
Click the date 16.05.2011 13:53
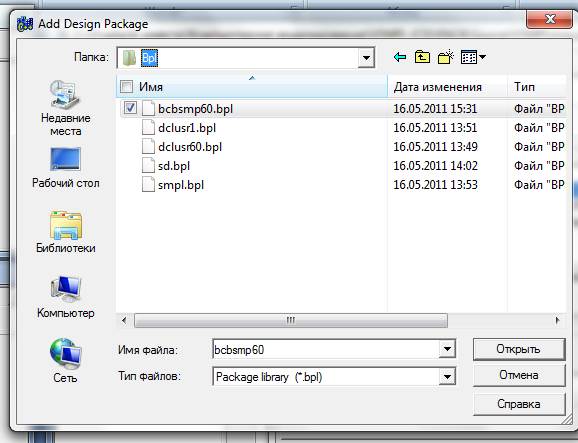pos(435,185)
